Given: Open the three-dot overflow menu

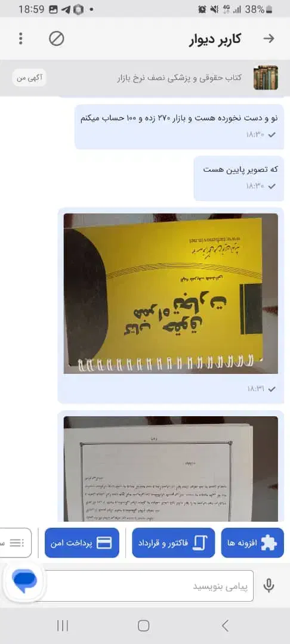Looking at the screenshot, I should tap(20, 39).
